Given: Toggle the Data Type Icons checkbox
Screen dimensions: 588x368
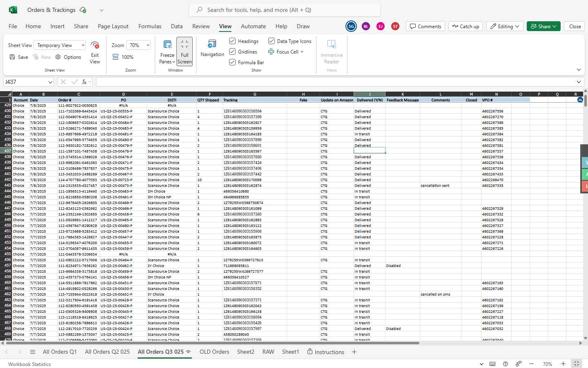Looking at the screenshot, I should coord(271,41).
